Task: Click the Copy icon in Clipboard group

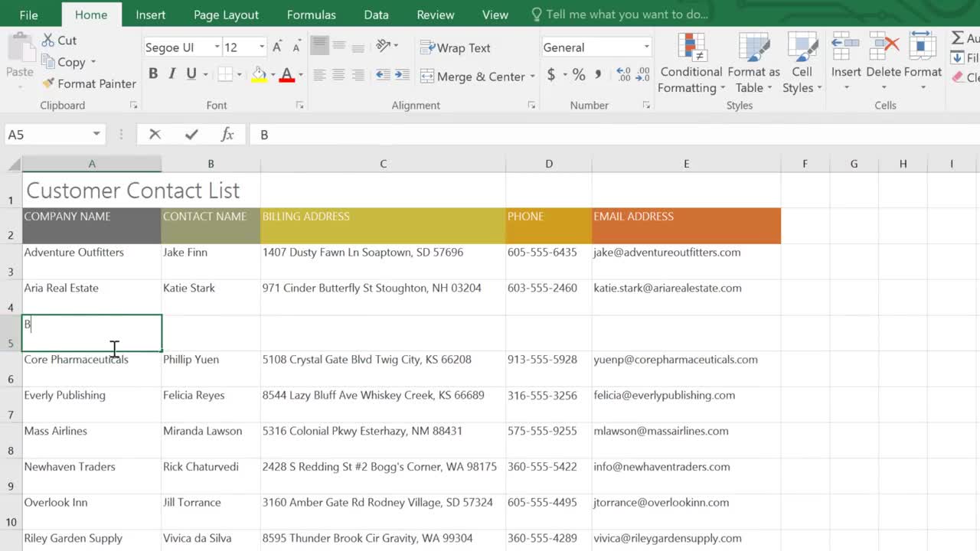Action: (48, 63)
